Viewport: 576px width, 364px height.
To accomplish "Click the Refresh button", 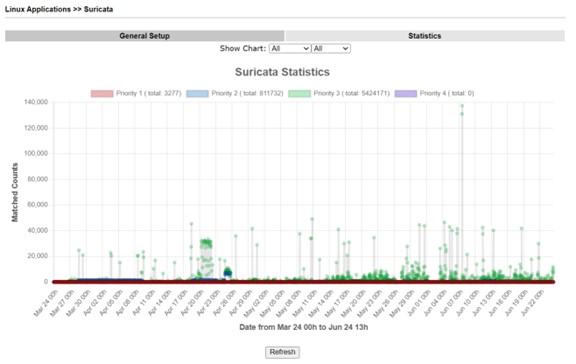I will pyautogui.click(x=282, y=352).
